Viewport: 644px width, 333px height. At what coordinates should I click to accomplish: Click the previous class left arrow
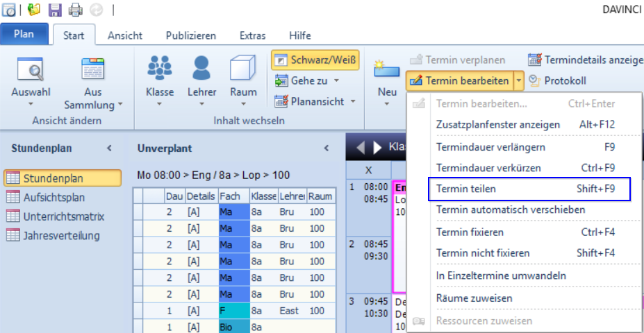pyautogui.click(x=361, y=147)
